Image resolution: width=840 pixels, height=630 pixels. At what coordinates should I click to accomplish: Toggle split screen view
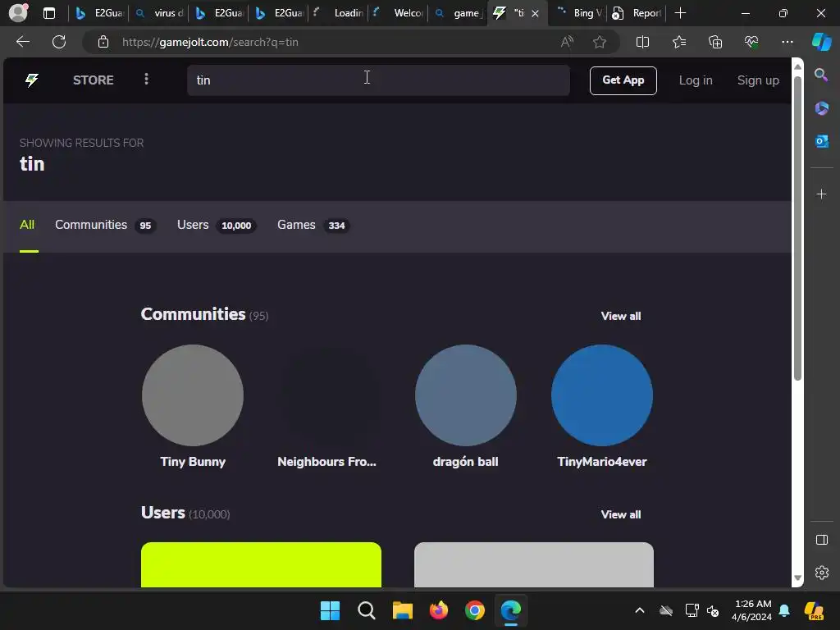click(x=642, y=42)
